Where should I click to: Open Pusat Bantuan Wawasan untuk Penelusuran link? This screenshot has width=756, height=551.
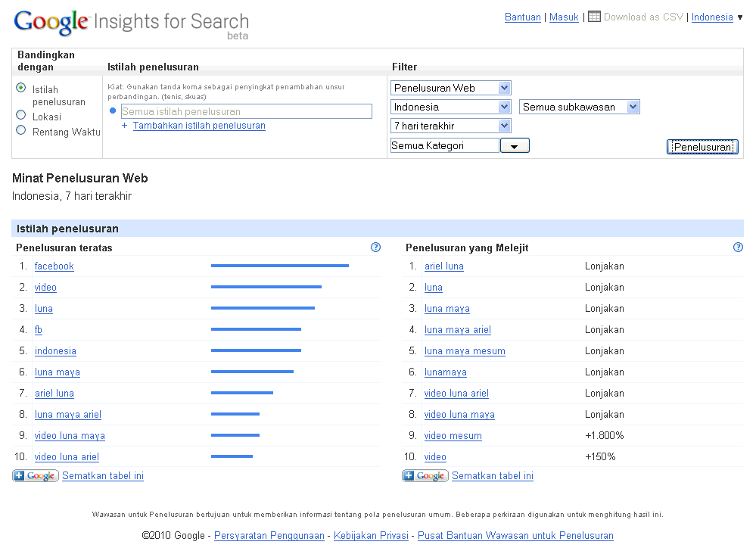pos(515,536)
